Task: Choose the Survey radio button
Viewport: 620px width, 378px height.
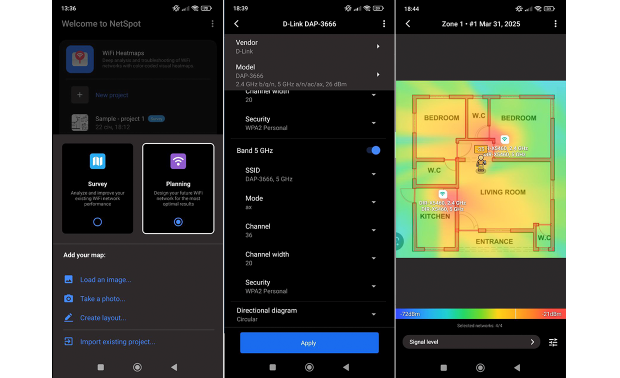Action: (x=97, y=222)
